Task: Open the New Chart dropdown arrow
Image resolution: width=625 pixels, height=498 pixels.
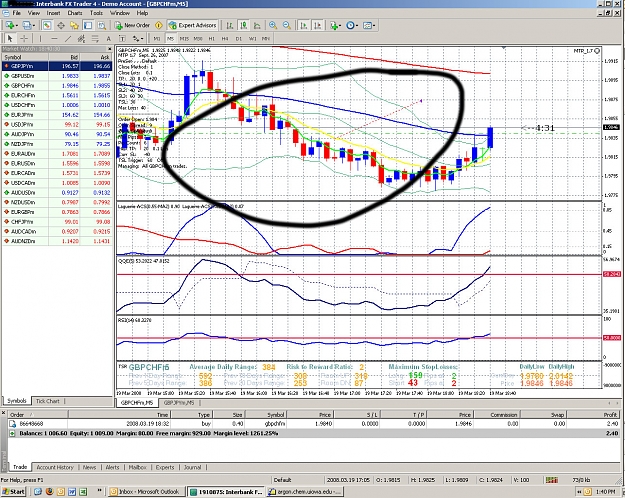Action: 16,25
